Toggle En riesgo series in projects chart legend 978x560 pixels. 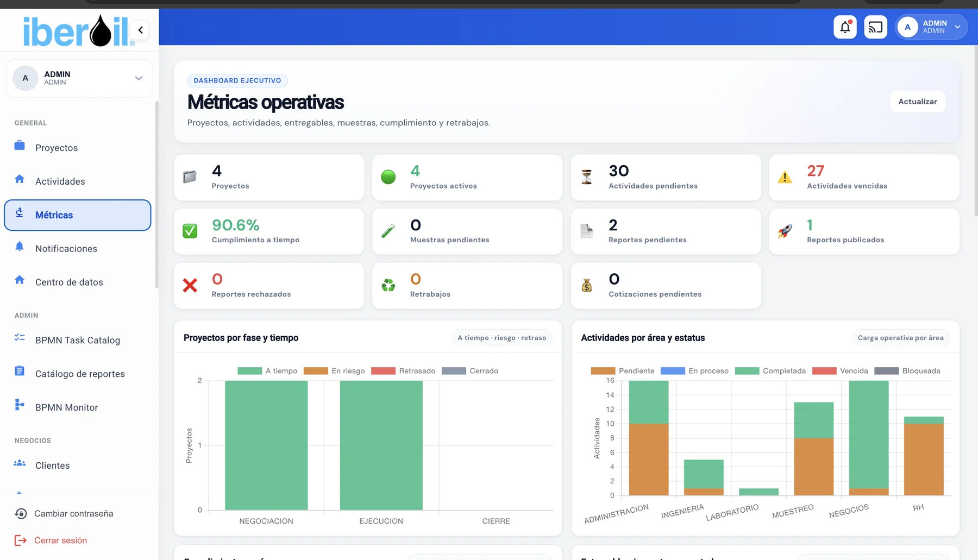pyautogui.click(x=334, y=371)
